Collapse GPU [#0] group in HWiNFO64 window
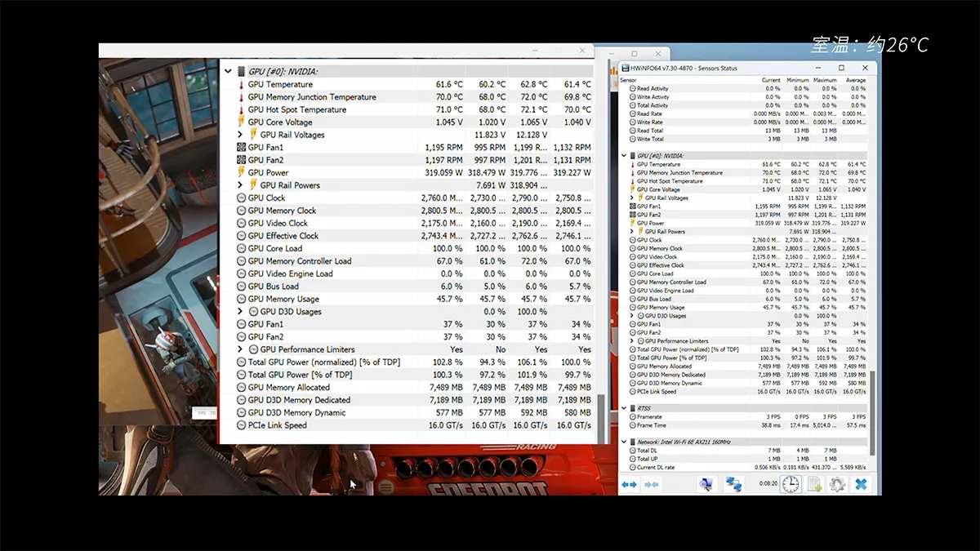 (623, 155)
